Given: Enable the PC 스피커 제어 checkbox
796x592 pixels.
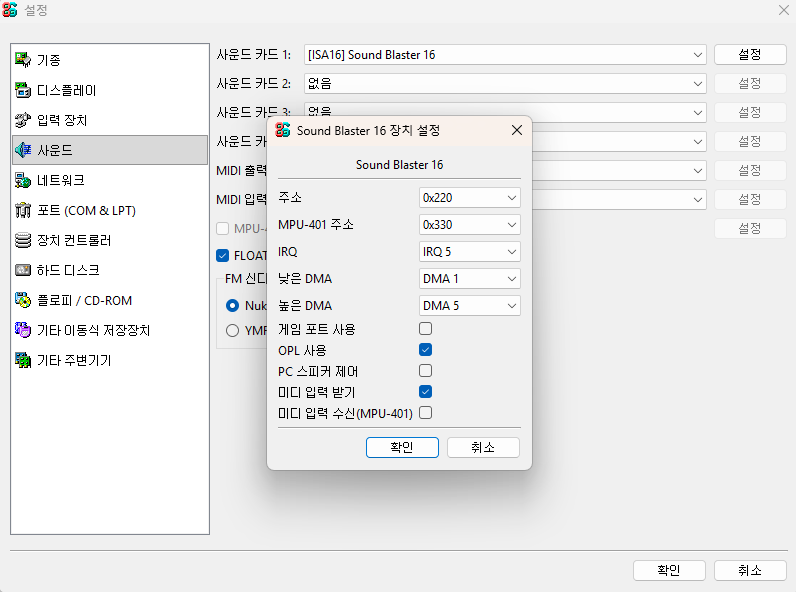Looking at the screenshot, I should (425, 371).
